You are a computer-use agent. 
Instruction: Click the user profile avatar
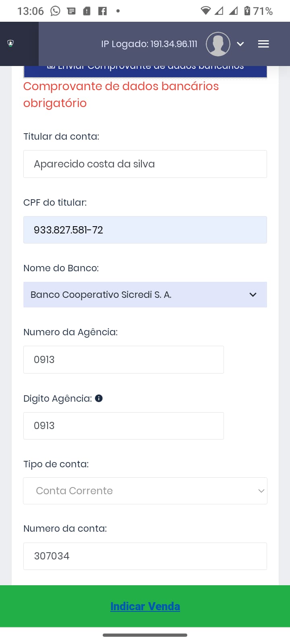218,44
